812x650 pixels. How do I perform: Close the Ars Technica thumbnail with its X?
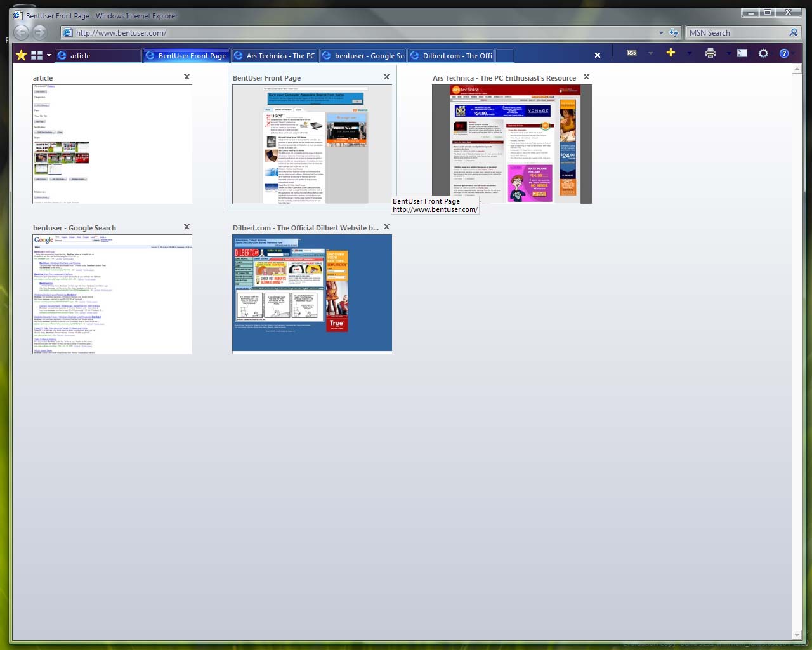point(586,77)
